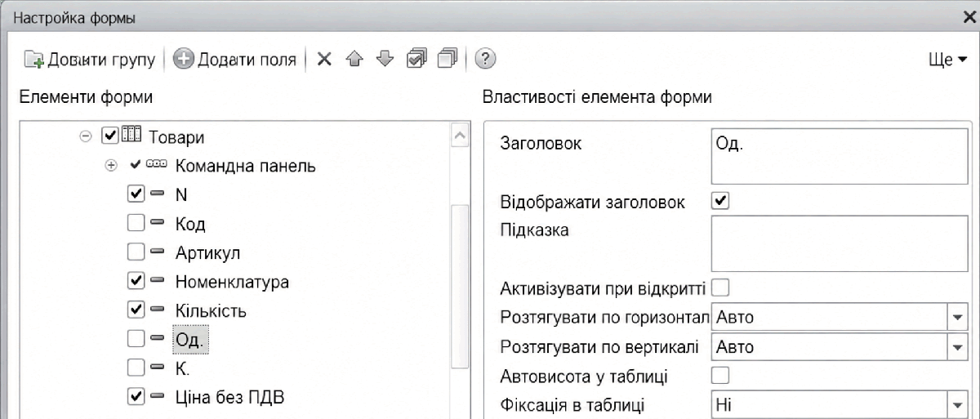Image resolution: width=980 pixels, height=419 pixels.
Task: Select the Командна панель tree row
Action: (245, 166)
